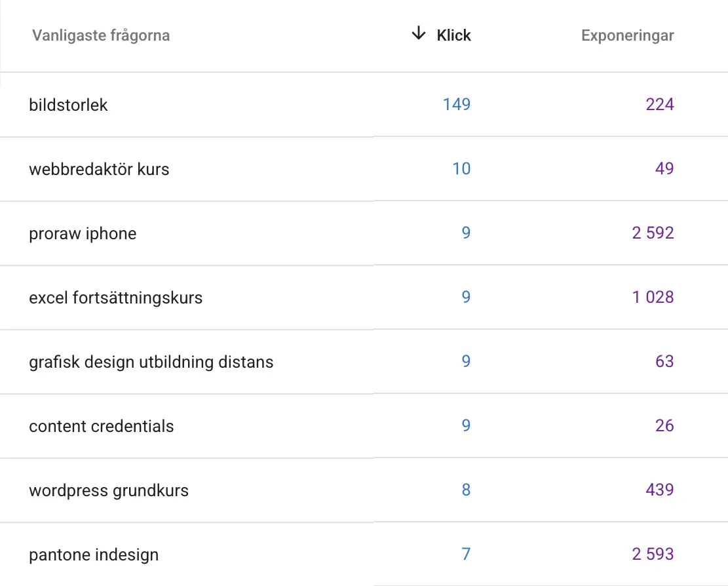Select impressions value 26 for content credentials
This screenshot has height=586, width=728.
664,425
